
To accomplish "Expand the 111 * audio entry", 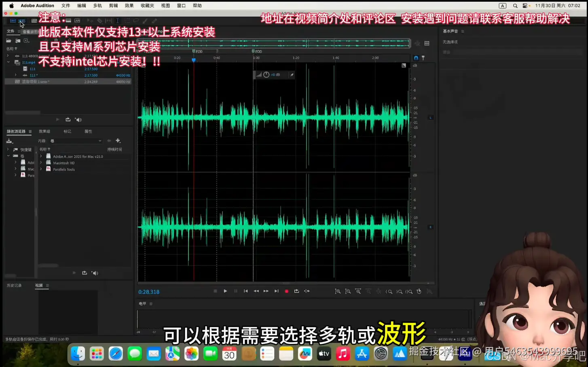I will click(x=16, y=75).
